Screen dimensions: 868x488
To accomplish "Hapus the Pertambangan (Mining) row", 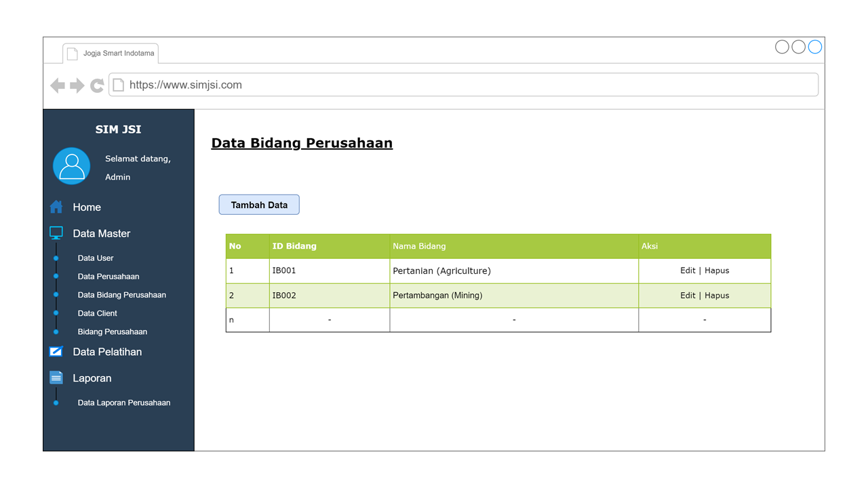I will click(x=717, y=296).
